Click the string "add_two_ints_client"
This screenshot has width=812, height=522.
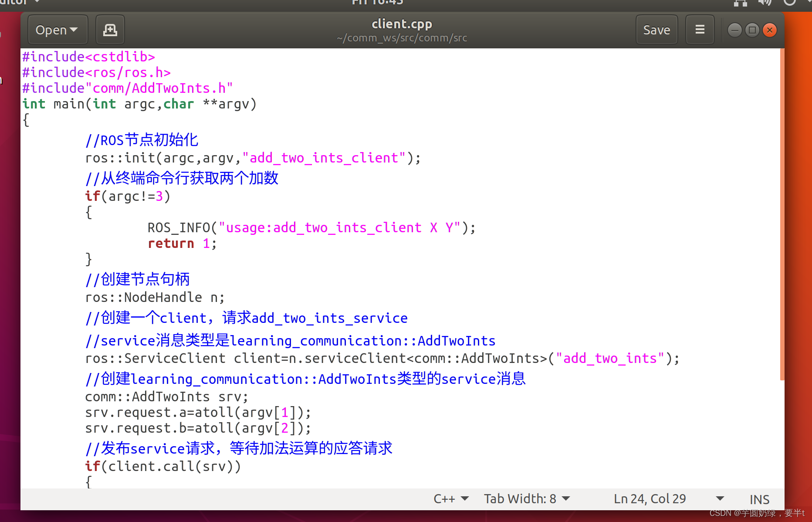[324, 158]
